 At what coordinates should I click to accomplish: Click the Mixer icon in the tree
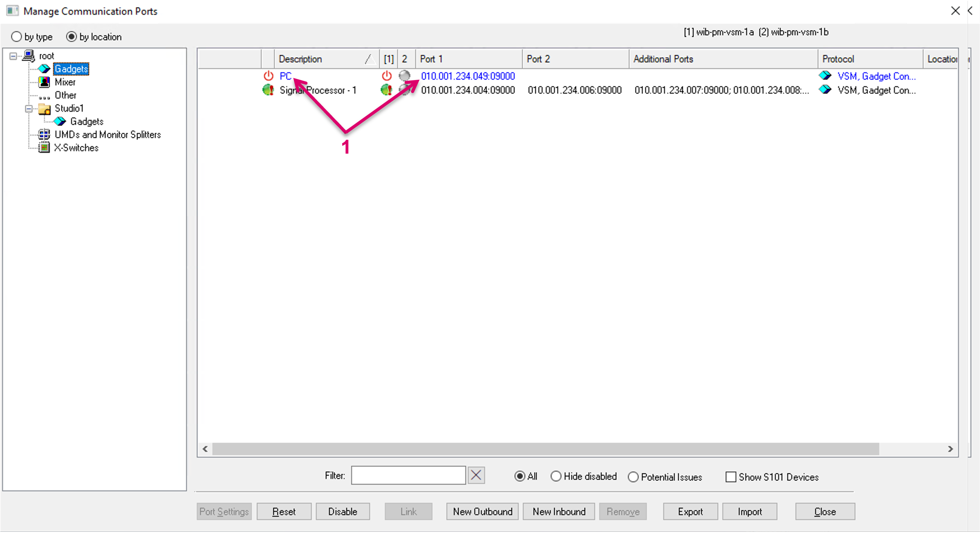[x=44, y=82]
